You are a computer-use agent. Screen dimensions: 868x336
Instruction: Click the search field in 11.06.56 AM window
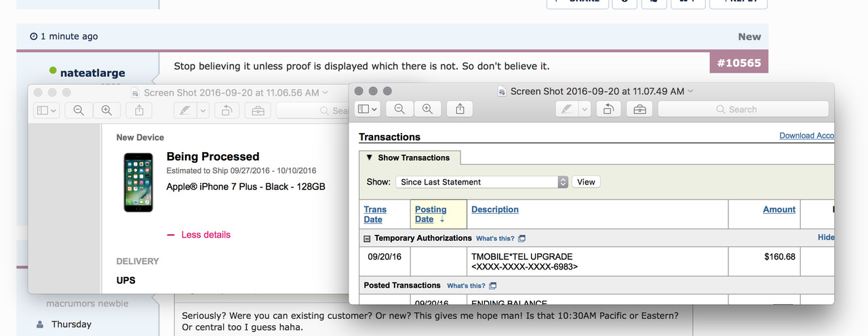[313, 111]
